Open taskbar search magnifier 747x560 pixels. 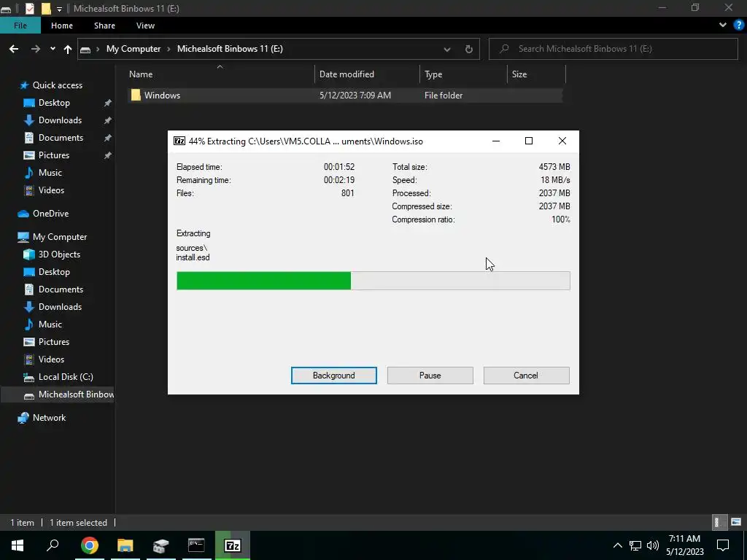tap(53, 545)
